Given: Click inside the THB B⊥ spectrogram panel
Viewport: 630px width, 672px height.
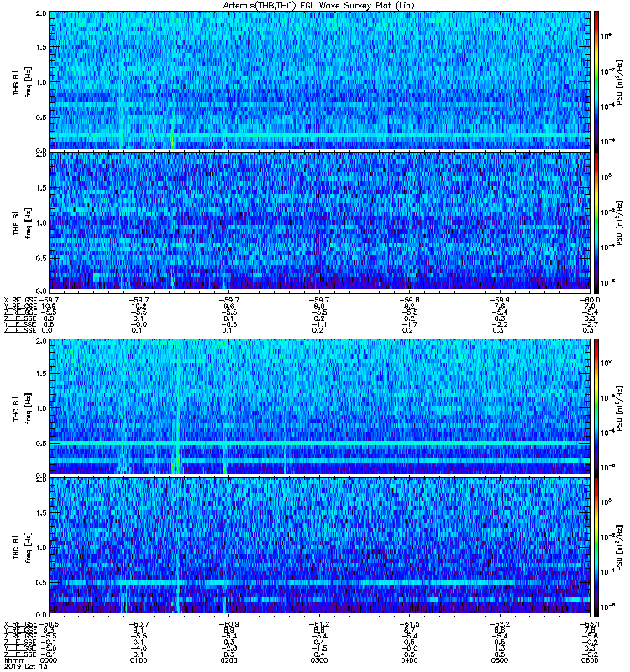Looking at the screenshot, I should 319,81.
